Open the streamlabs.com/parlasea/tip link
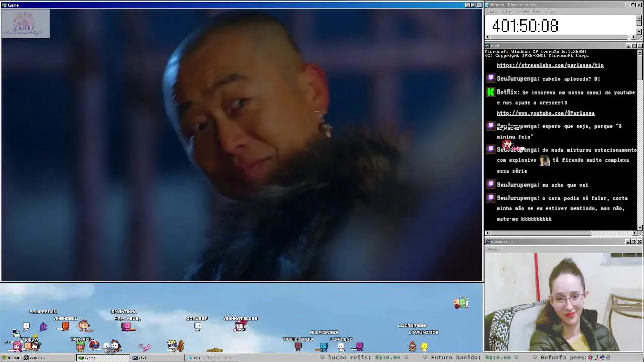 point(550,65)
